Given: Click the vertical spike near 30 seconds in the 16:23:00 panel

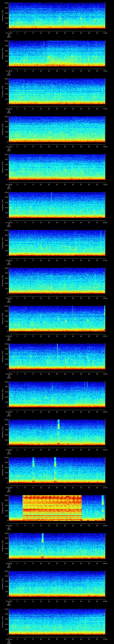Looking at the screenshot, I should pyautogui.click(x=57, y=353).
